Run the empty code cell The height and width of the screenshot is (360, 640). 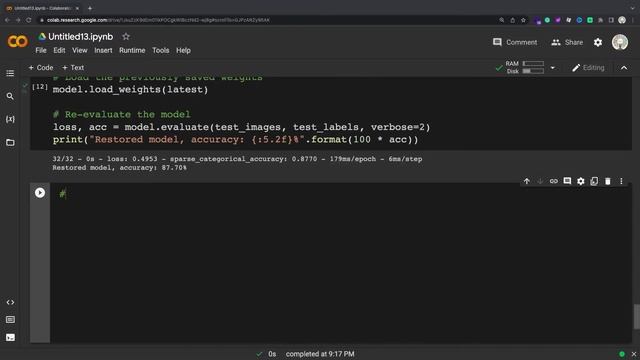[40, 193]
